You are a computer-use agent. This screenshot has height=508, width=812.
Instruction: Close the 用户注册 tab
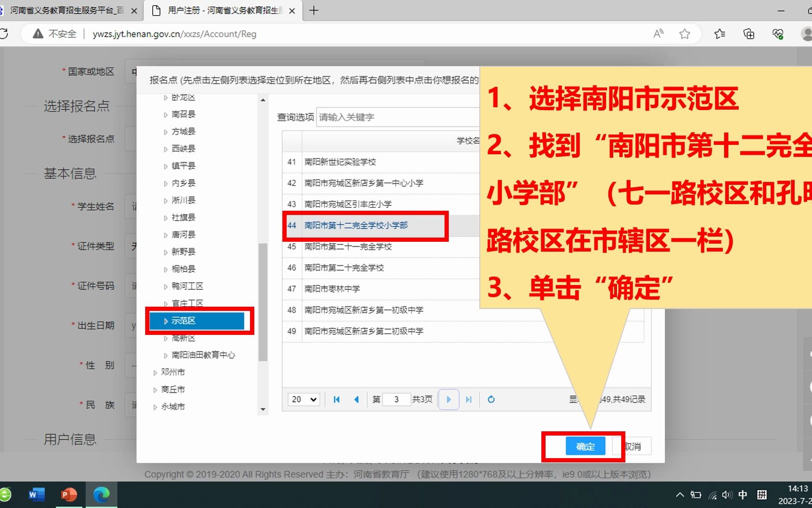[x=292, y=11]
